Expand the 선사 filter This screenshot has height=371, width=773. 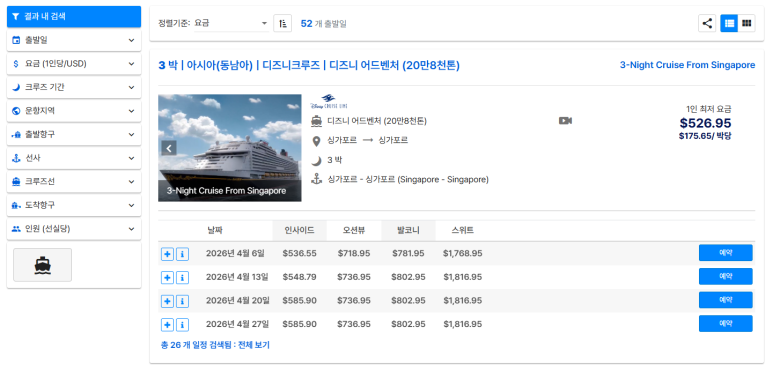(x=74, y=158)
